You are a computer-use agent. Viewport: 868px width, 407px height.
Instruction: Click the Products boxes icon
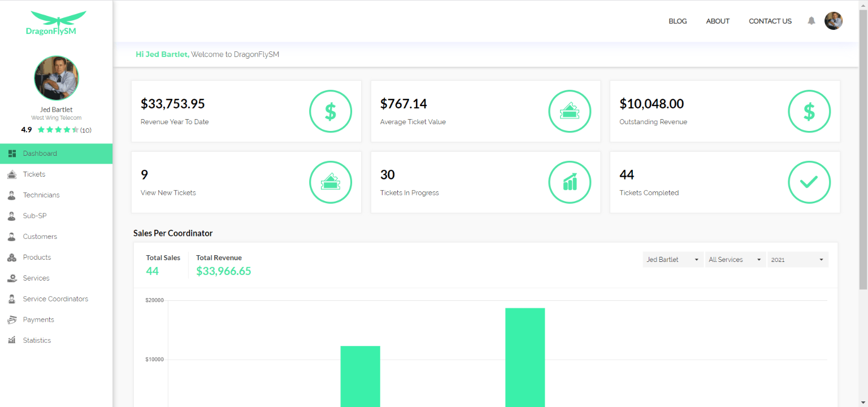[x=12, y=257]
